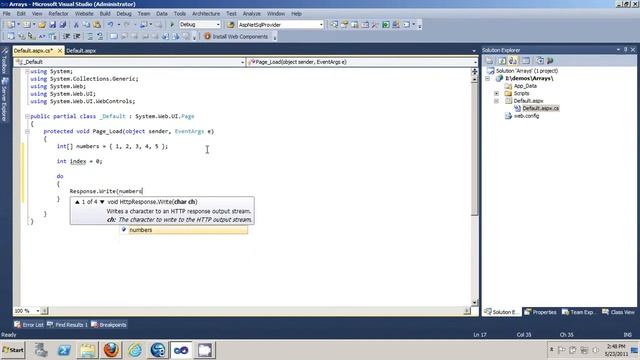Click Solution Explorer Nest Related Files icon

coord(513,61)
